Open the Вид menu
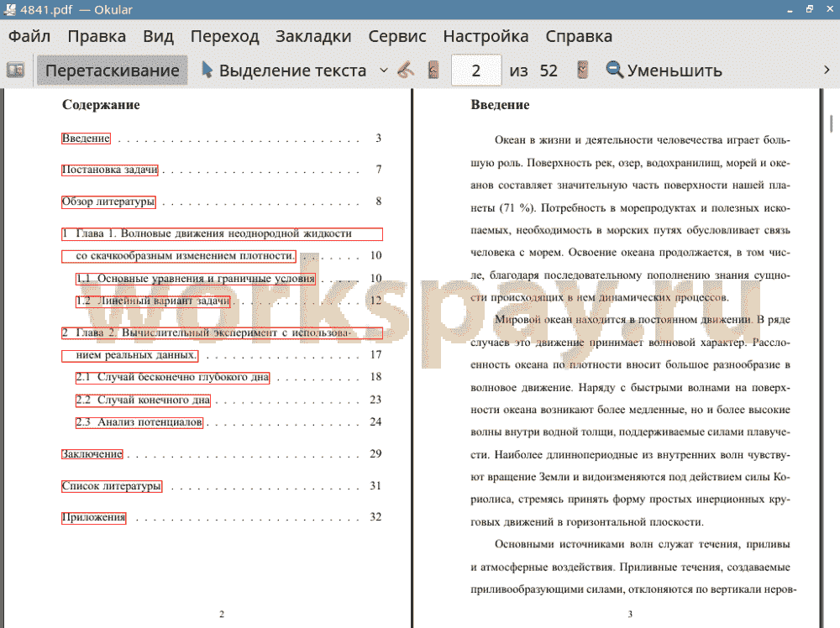Viewport: 840px width, 628px height. (158, 36)
